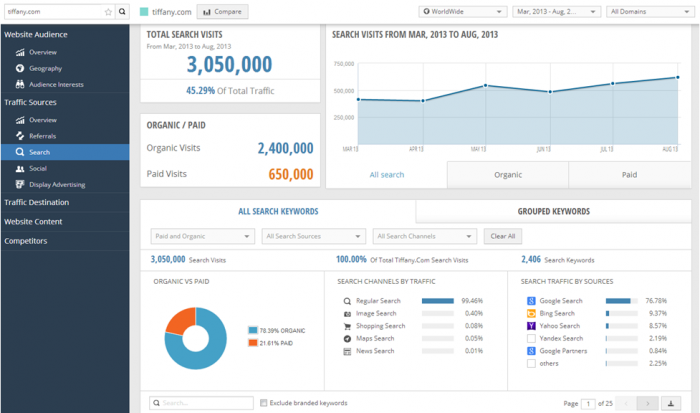Click the magnifier search button beside tiffany.com
This screenshot has height=413, width=700.
point(122,12)
